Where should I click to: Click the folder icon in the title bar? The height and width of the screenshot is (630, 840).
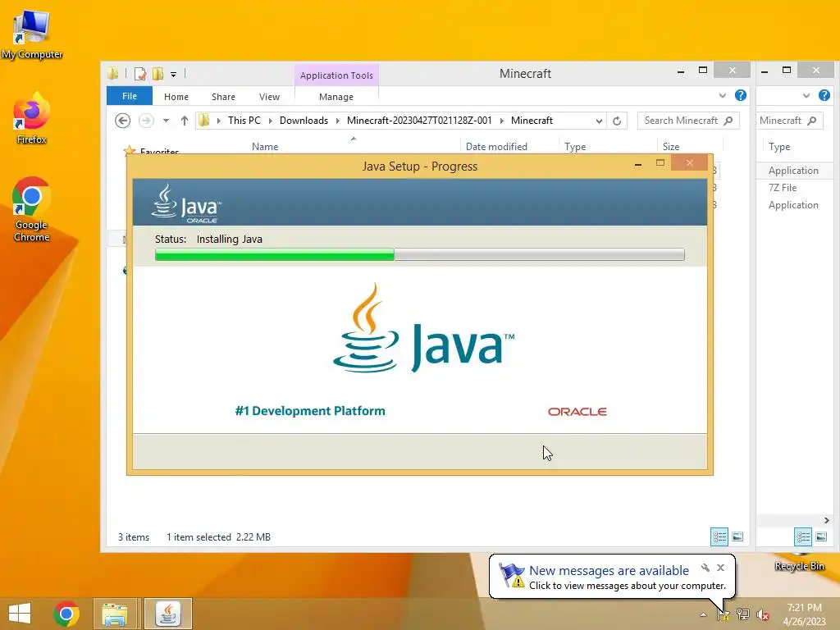pyautogui.click(x=112, y=73)
